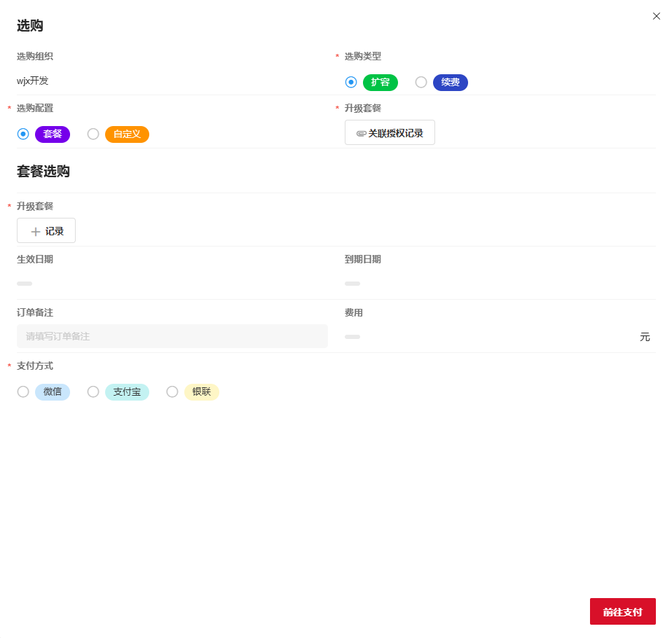The image size is (672, 638).
Task: Focus the 订单备注 input field
Action: pos(172,336)
